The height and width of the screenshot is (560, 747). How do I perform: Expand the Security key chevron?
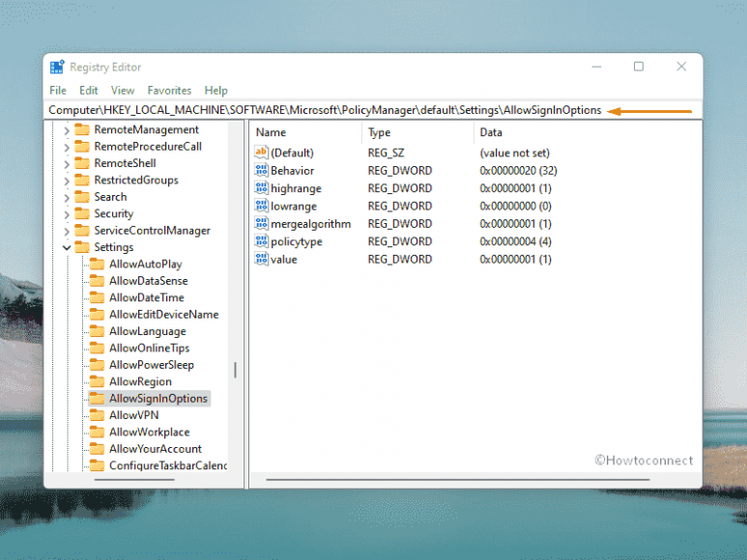click(x=67, y=214)
